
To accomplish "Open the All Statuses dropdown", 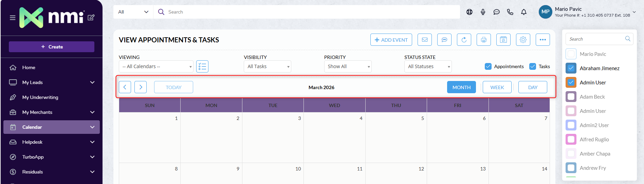I will coord(428,66).
